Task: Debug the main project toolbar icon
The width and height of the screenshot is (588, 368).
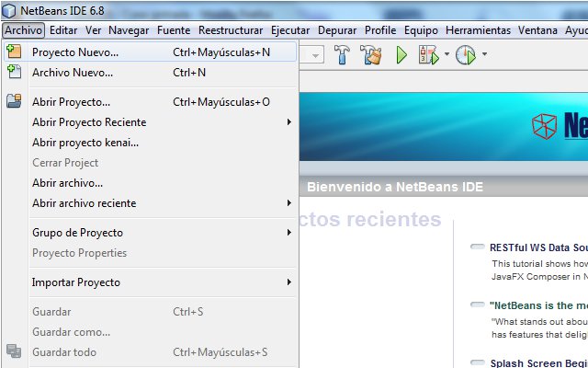Action: click(429, 55)
